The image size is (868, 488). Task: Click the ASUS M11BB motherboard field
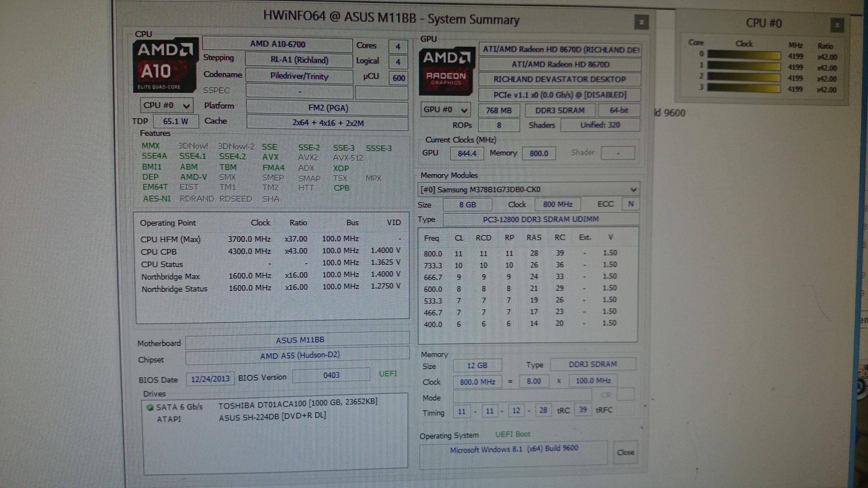coord(299,340)
